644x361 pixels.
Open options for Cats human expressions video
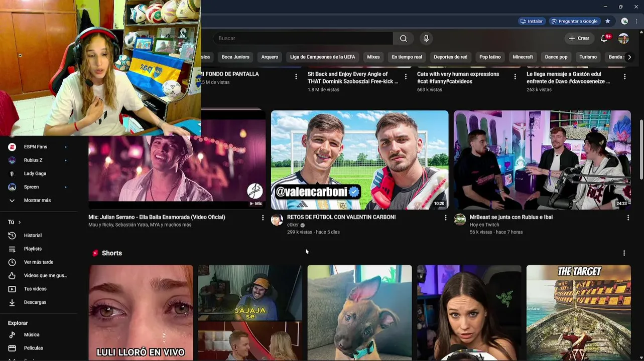(515, 77)
